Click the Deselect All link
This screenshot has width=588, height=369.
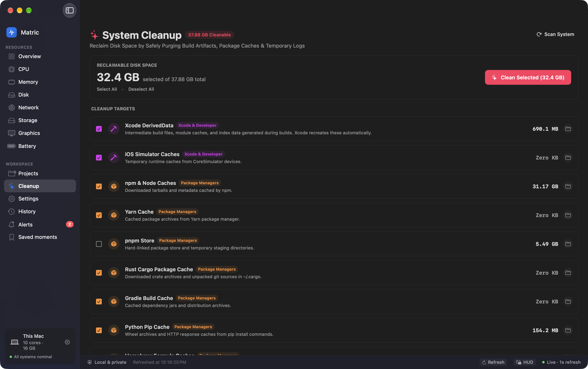(141, 89)
